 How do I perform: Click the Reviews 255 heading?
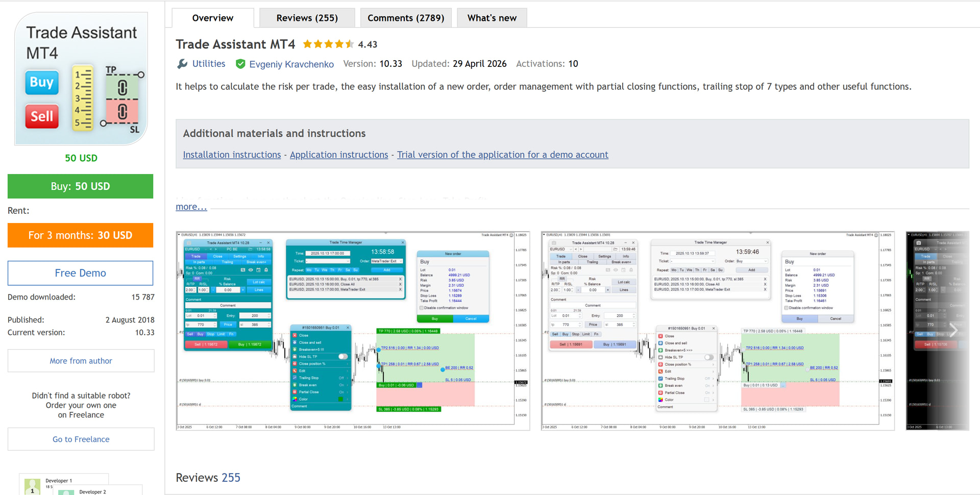point(208,478)
